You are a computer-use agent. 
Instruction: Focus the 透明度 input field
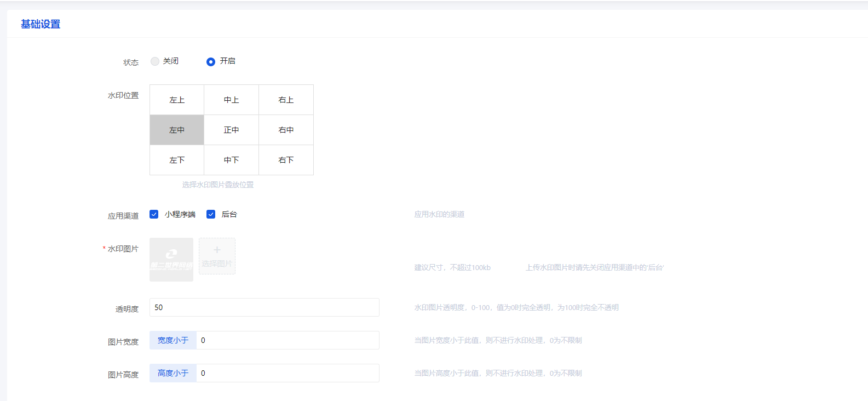[x=264, y=307]
